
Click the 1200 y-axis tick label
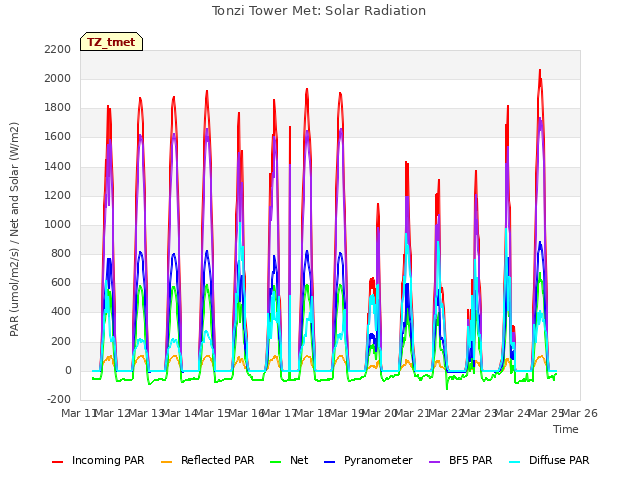58,196
